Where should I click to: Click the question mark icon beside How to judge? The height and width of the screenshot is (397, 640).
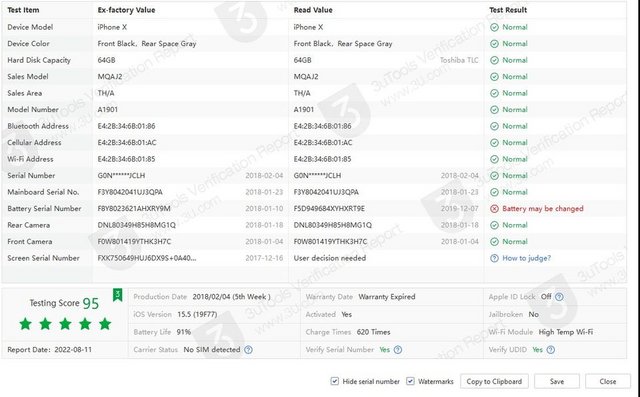[x=494, y=258]
